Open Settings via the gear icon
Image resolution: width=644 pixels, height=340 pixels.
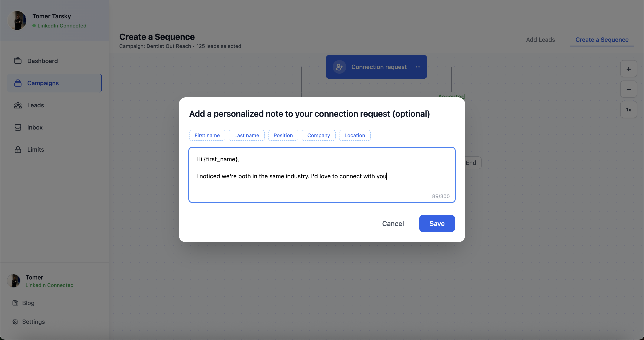tap(15, 322)
